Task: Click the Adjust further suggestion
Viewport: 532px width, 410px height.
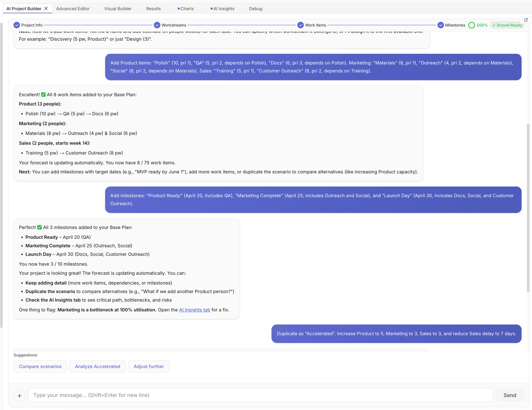Action: [149, 366]
